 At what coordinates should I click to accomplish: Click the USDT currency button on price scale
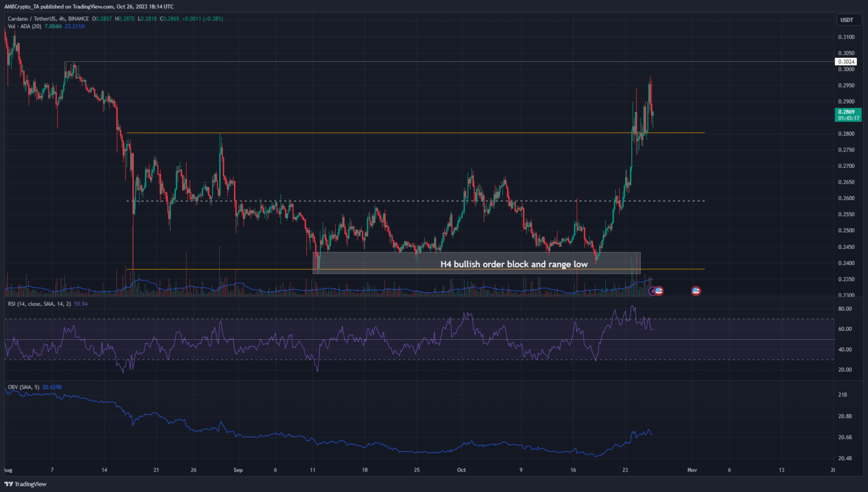pos(847,20)
